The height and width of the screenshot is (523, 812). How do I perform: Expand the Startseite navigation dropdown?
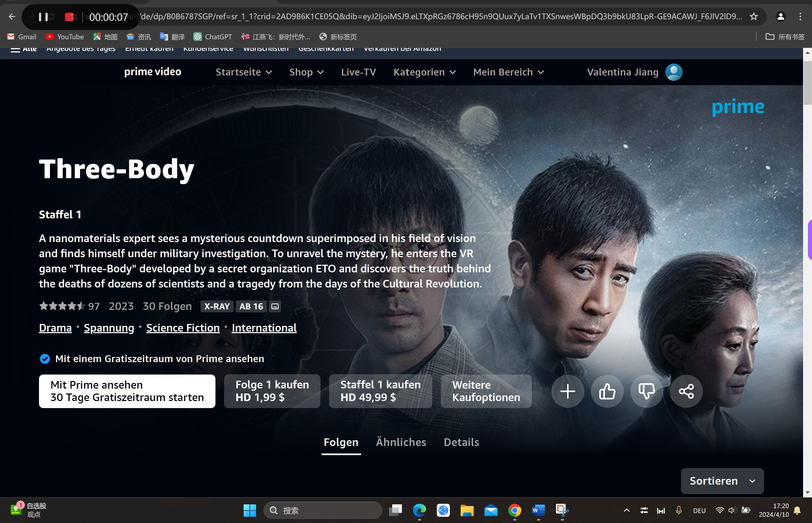(x=243, y=72)
